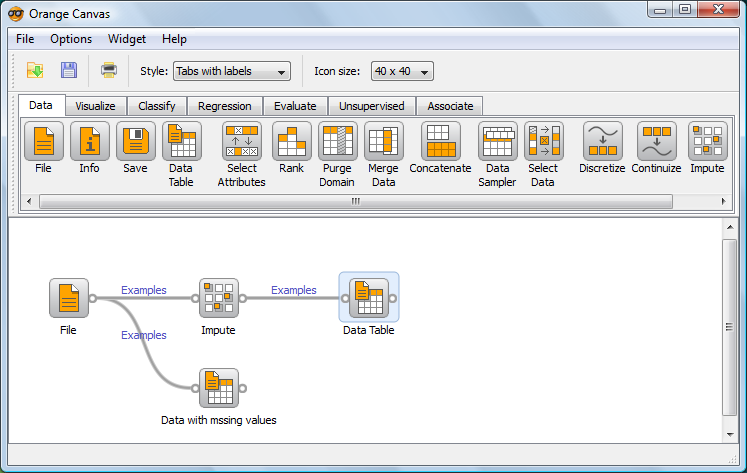Click the File node's output connector

tap(93, 299)
